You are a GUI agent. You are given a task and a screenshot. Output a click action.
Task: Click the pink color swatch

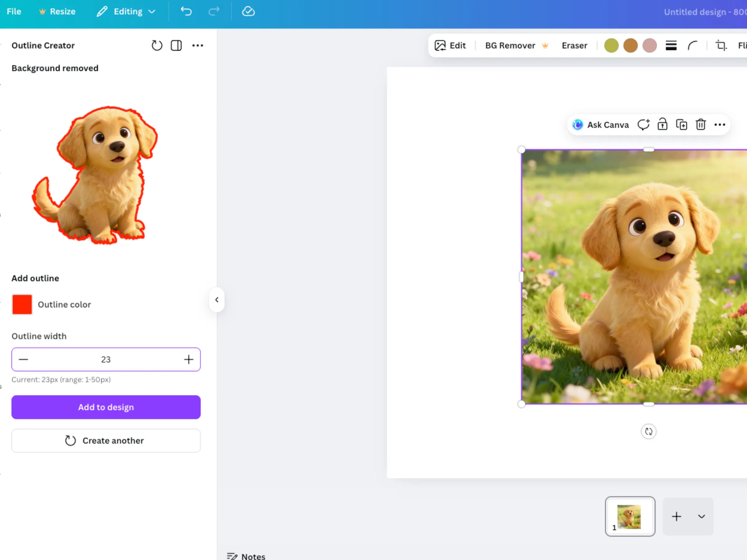click(x=649, y=45)
